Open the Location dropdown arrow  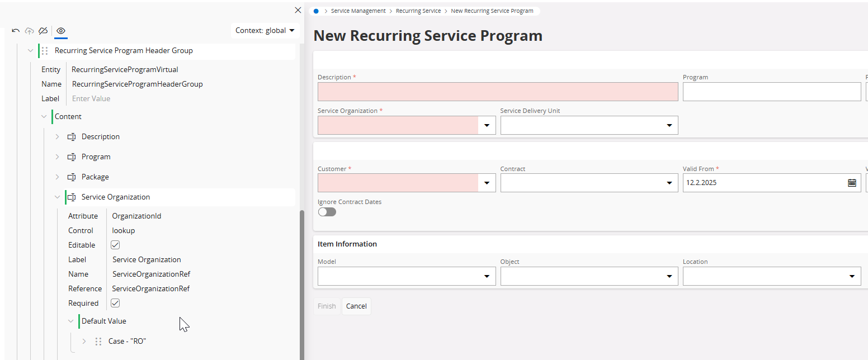tap(852, 276)
